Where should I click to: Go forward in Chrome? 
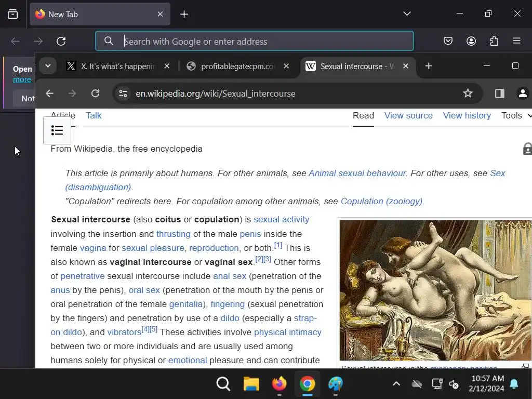coord(72,94)
